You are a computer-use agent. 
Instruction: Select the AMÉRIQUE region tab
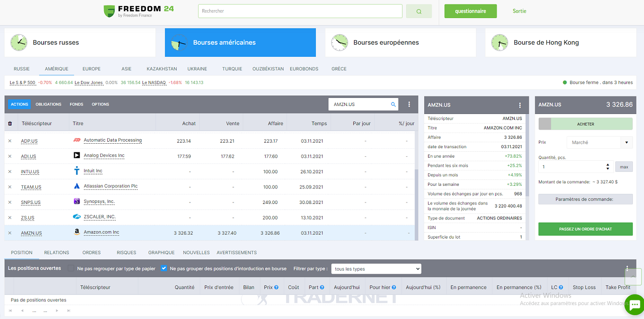(56, 69)
